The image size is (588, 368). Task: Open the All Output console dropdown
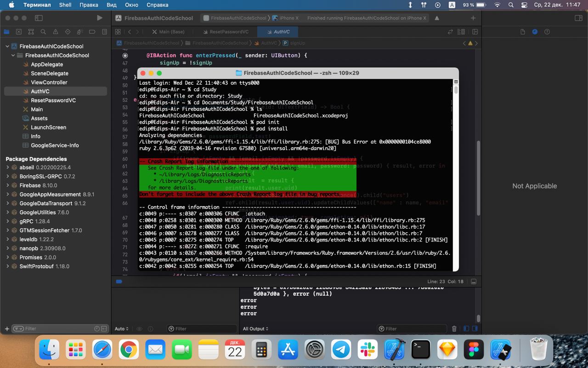coord(255,329)
